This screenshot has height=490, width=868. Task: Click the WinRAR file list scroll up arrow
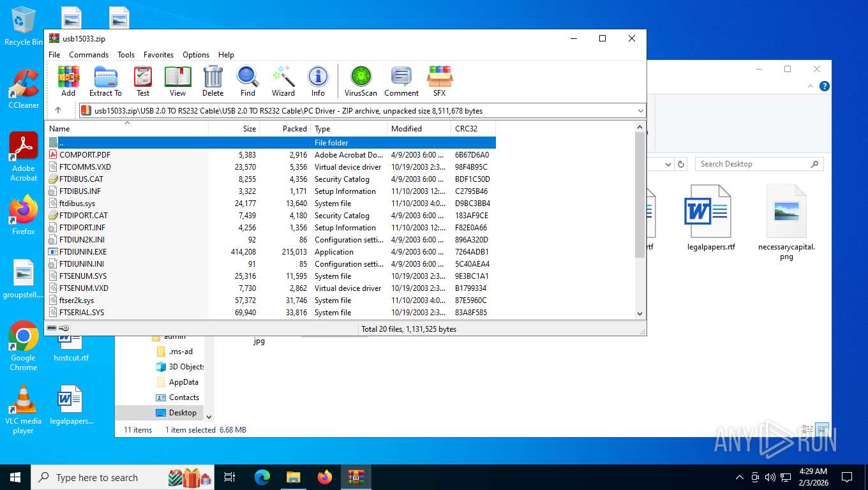[x=640, y=128]
